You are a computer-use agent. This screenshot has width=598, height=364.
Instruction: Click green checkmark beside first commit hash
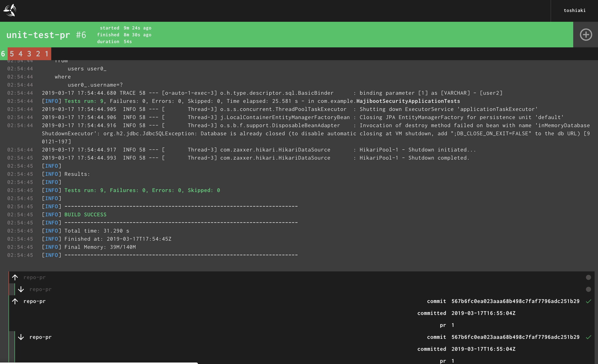tap(588, 301)
